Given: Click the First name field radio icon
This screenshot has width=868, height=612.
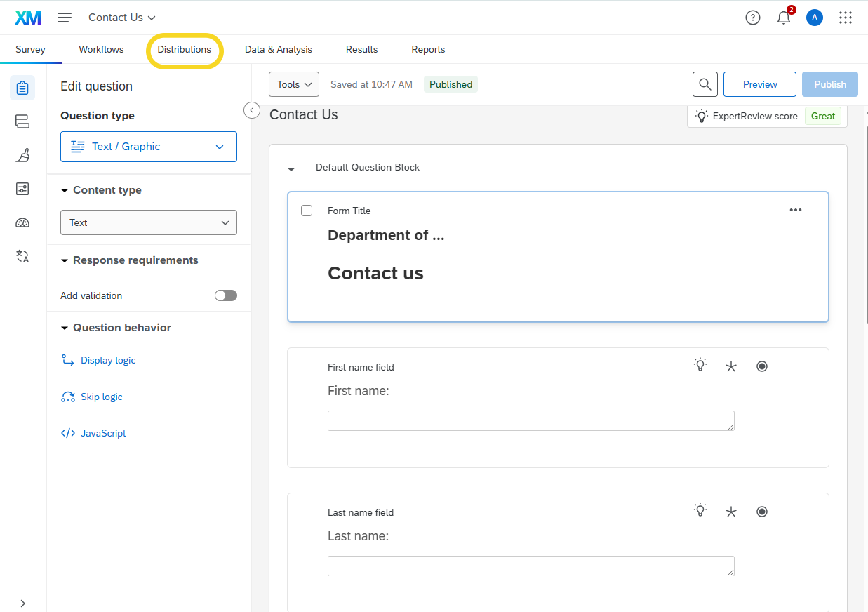Looking at the screenshot, I should (x=762, y=366).
